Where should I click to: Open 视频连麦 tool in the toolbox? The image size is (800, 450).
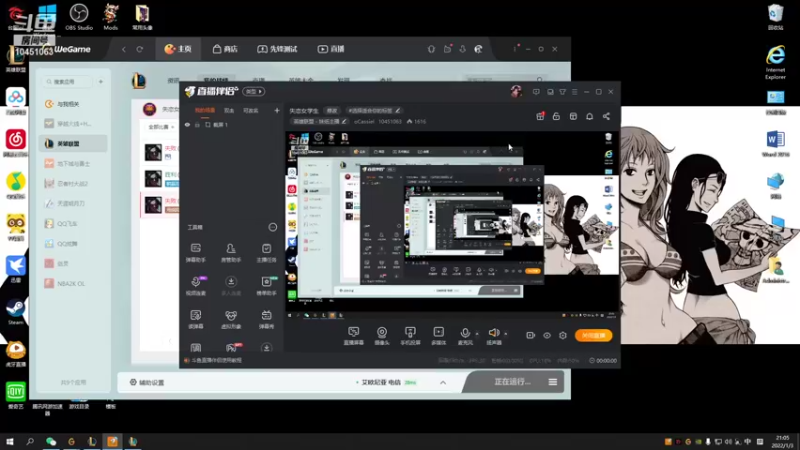click(195, 286)
